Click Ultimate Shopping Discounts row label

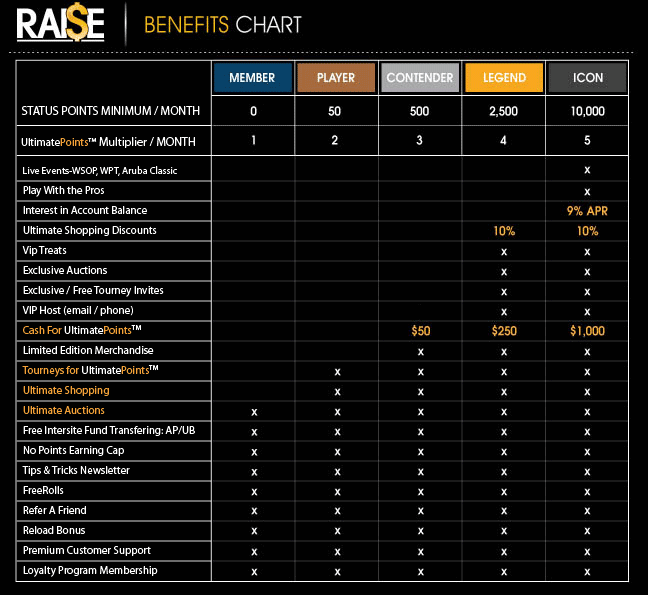pos(90,230)
